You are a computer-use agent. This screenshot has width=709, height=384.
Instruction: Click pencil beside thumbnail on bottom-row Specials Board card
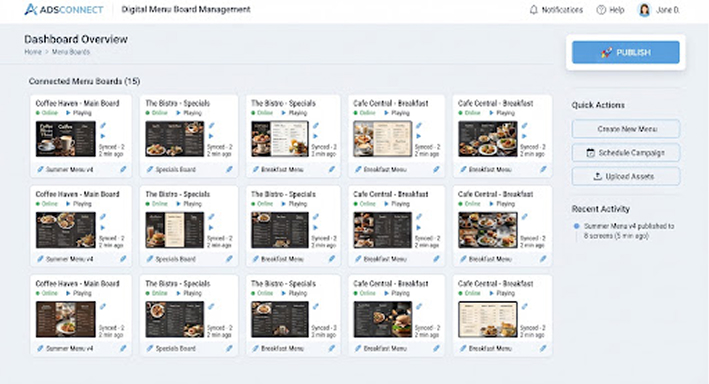tap(212, 307)
